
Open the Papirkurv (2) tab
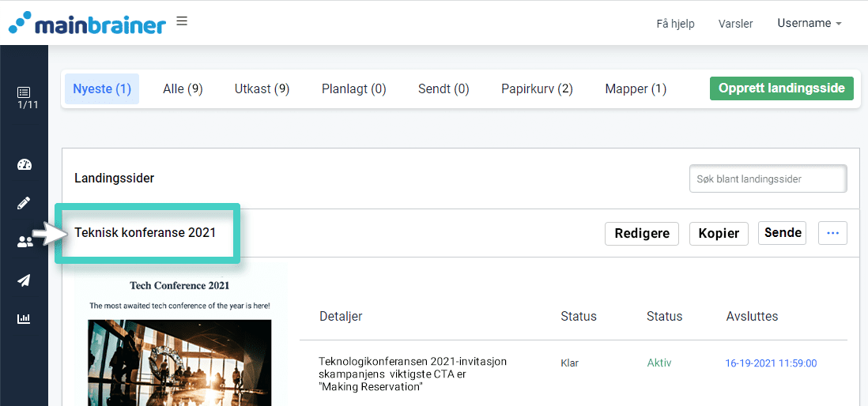[x=537, y=89]
